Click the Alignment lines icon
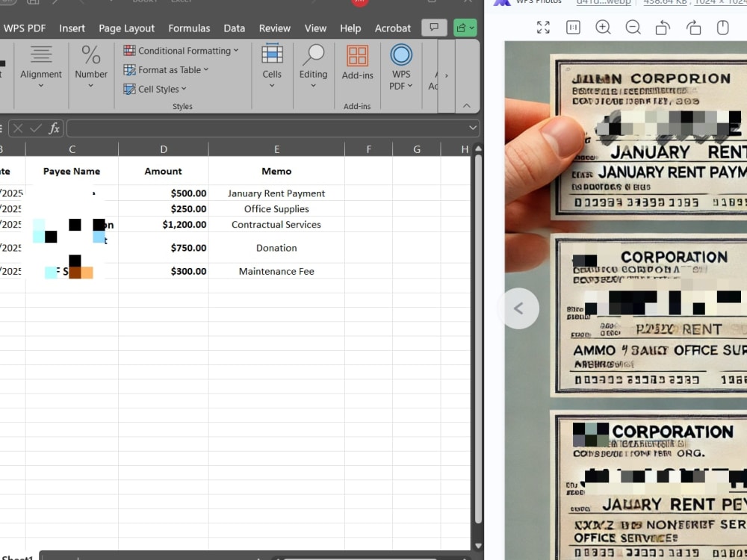 (x=41, y=55)
